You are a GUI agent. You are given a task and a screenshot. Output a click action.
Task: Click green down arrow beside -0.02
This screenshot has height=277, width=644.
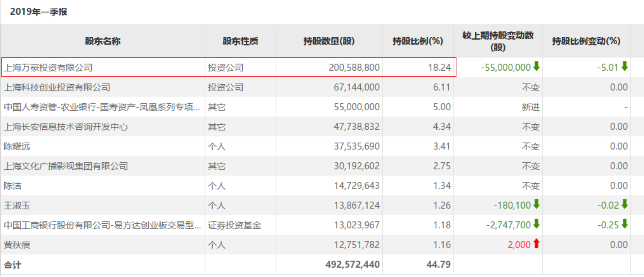tap(624, 204)
